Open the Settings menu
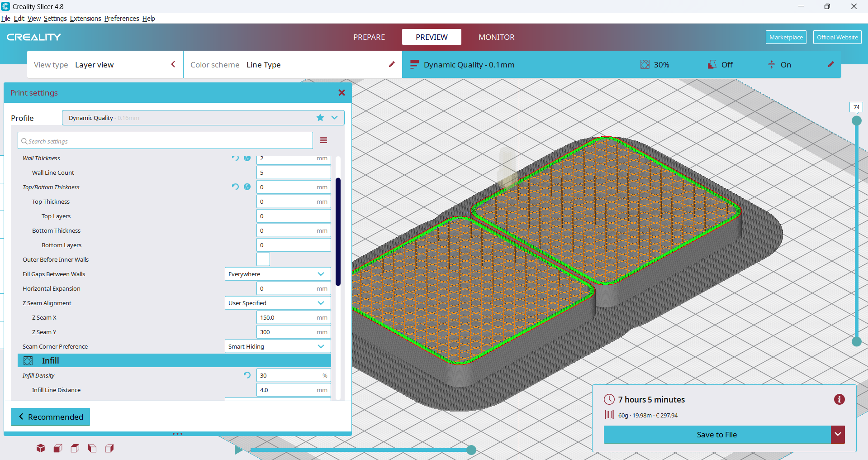This screenshot has width=868, height=460. [55, 19]
